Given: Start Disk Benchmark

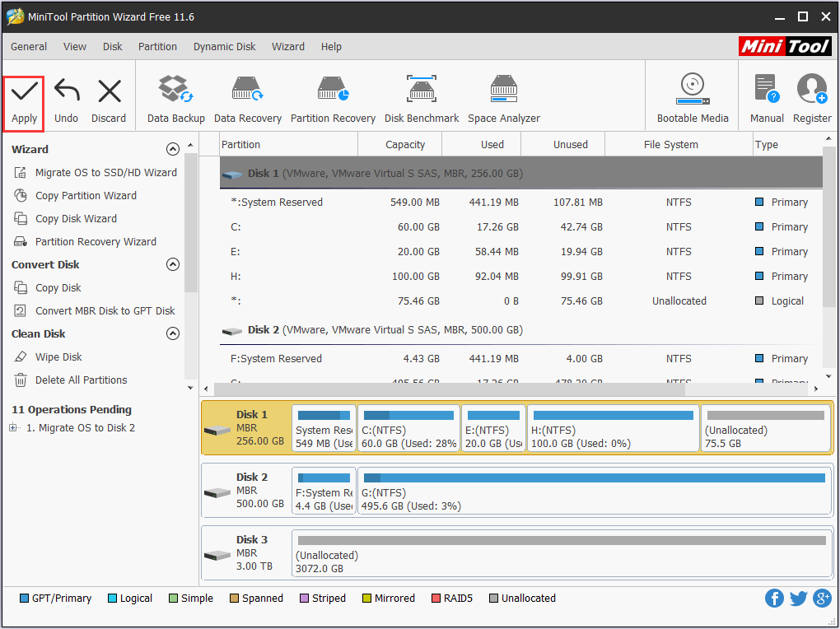Looking at the screenshot, I should tap(422, 100).
